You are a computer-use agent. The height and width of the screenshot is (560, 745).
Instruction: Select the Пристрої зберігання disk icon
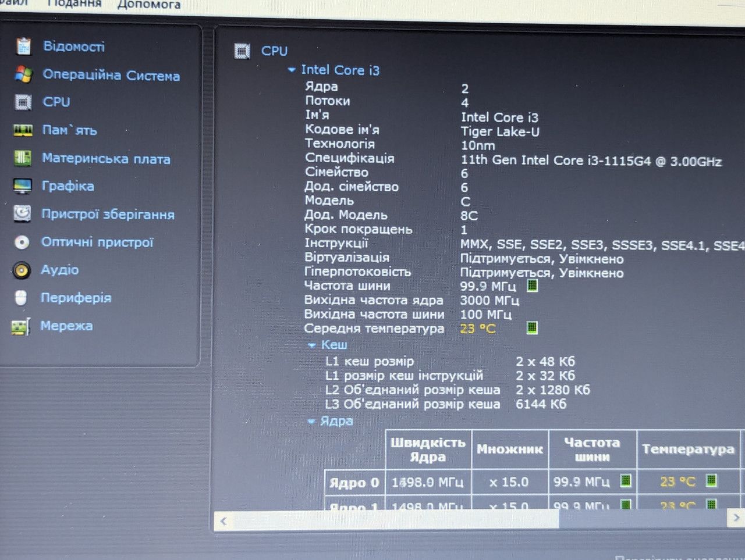(22, 214)
